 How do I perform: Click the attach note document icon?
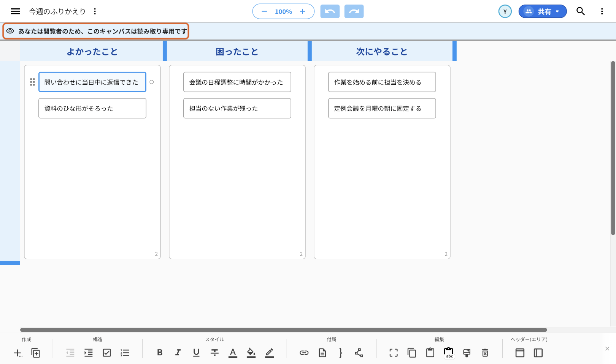[x=322, y=353]
